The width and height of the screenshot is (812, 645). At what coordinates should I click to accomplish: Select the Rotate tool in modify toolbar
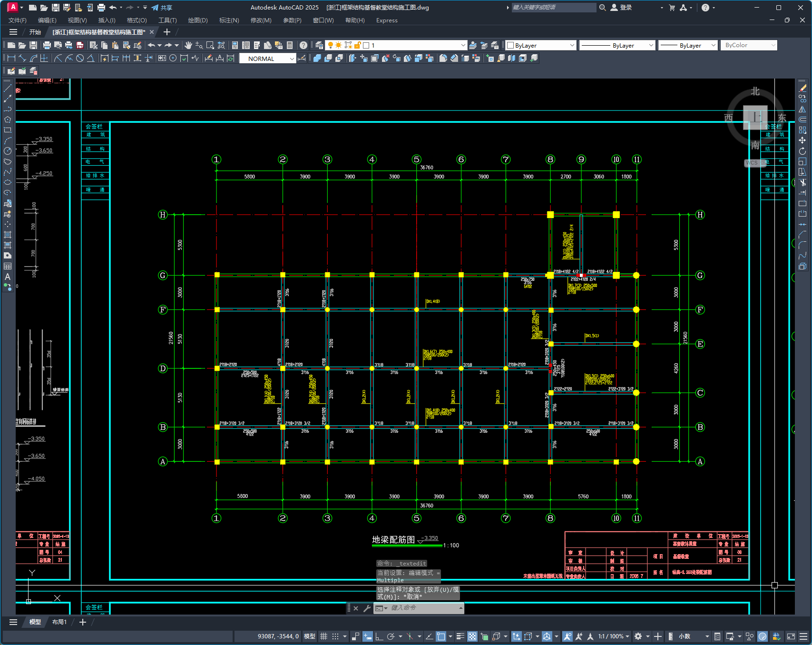click(802, 151)
